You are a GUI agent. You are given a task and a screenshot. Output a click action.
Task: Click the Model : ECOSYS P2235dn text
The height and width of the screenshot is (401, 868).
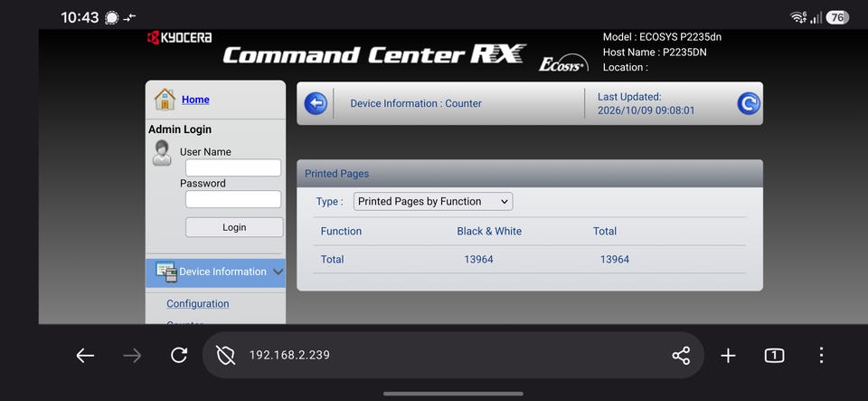click(662, 37)
